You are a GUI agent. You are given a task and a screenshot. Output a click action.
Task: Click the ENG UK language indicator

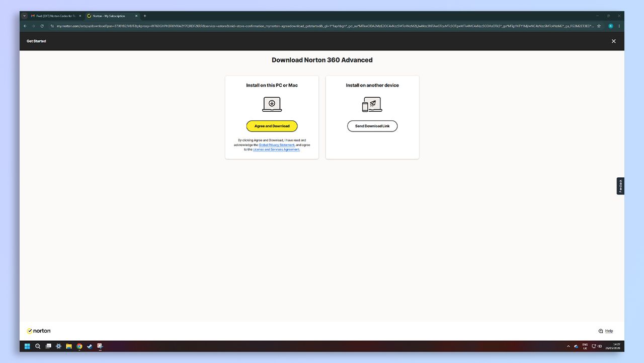(585, 346)
